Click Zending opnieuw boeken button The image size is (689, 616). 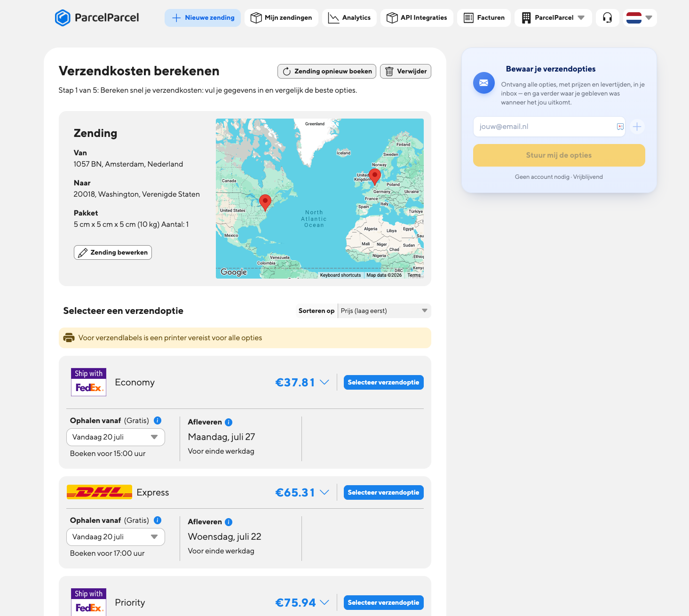coord(327,71)
